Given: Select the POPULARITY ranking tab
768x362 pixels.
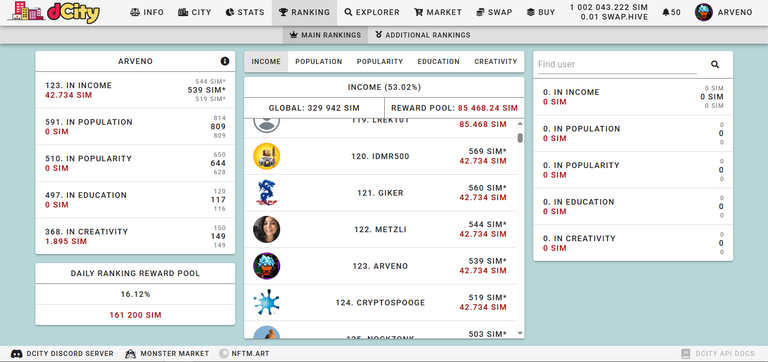Looking at the screenshot, I should tap(380, 61).
